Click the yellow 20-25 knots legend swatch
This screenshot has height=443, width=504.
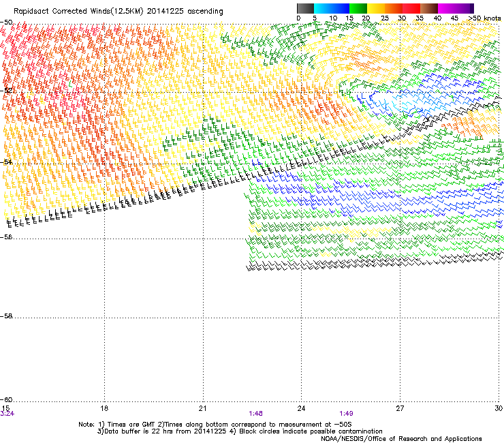[376, 8]
